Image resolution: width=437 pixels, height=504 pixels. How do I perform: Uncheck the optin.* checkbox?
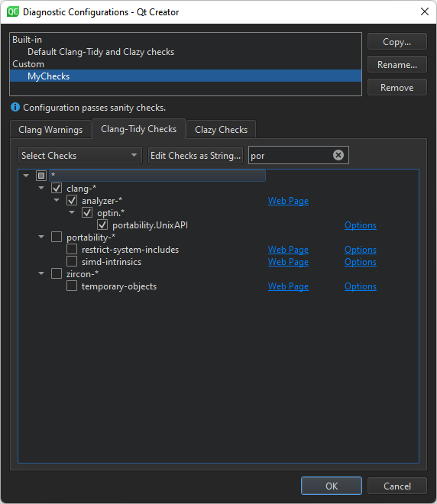tap(87, 213)
